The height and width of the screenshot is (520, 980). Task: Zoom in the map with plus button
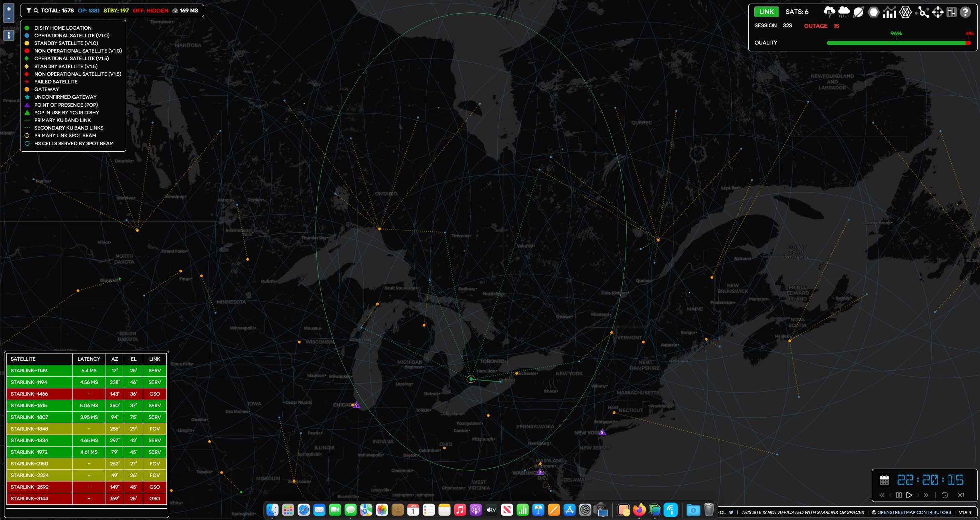click(9, 9)
